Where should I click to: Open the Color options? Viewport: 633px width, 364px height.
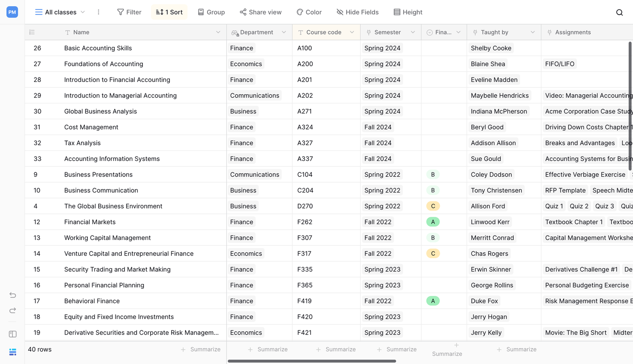pos(309,12)
